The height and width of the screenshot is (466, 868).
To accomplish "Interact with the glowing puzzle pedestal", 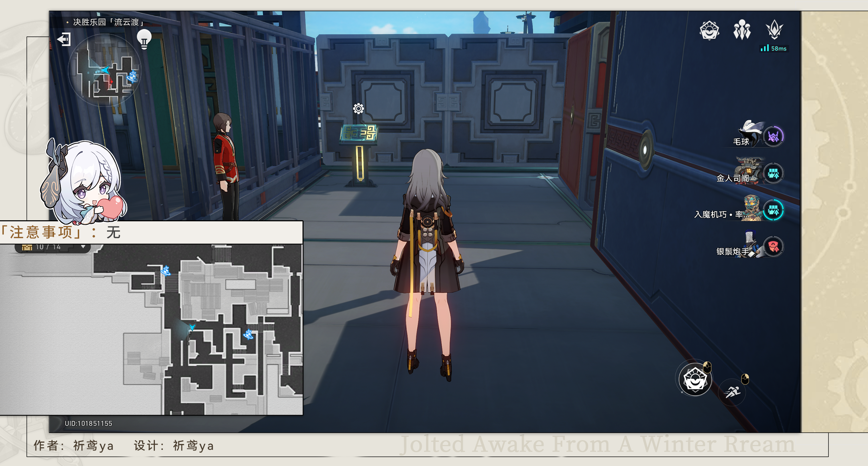I will click(x=359, y=155).
